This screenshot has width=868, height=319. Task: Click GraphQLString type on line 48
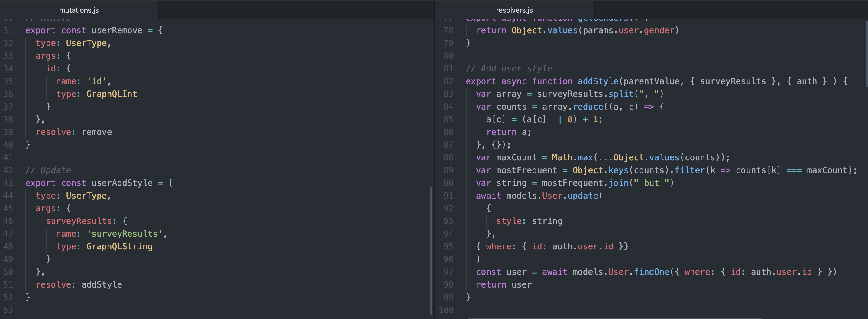pos(119,246)
